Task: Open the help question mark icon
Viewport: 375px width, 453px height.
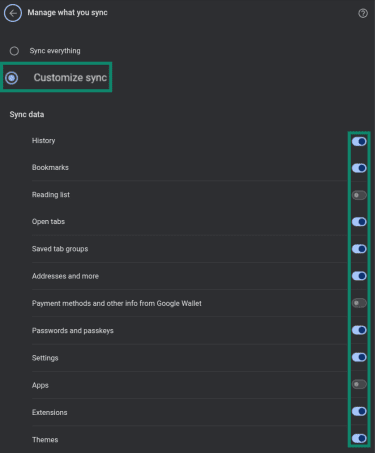Action: tap(363, 13)
